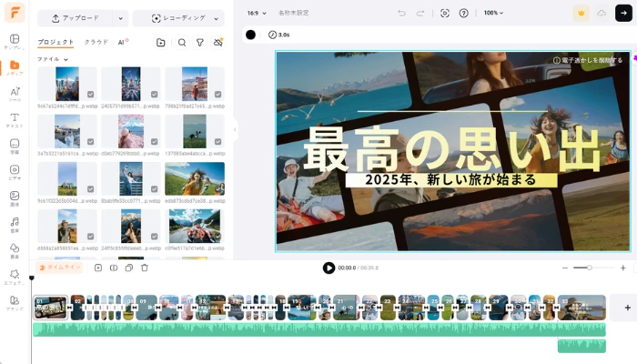Zoom out the timeline with minus
Image resolution: width=637 pixels, height=364 pixels.
click(565, 268)
